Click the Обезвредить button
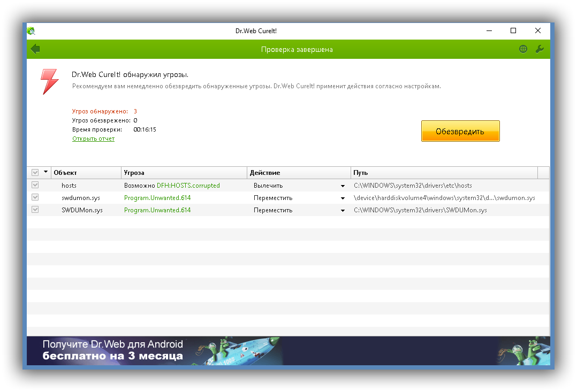 (460, 131)
